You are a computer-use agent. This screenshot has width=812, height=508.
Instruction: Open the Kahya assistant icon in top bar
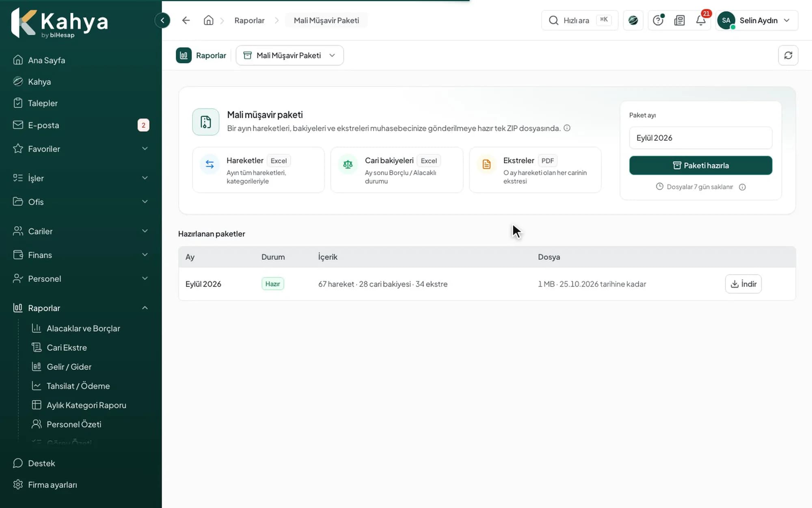coord(633,20)
